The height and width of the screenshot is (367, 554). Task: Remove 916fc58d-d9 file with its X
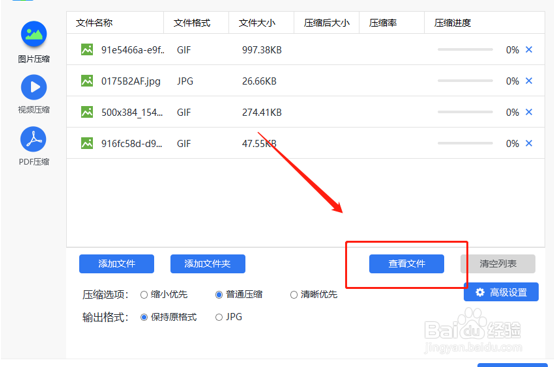point(529,143)
